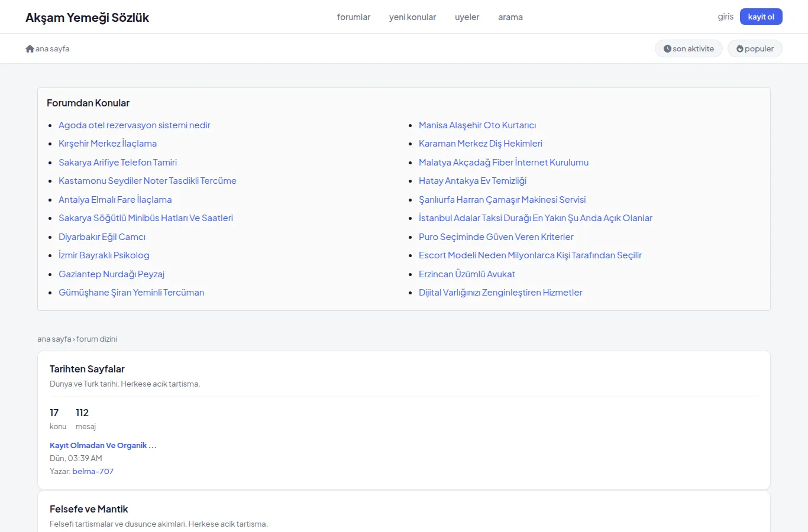The image size is (808, 532).
Task: Open the Felsefe ve Mantik forum
Action: [x=89, y=509]
